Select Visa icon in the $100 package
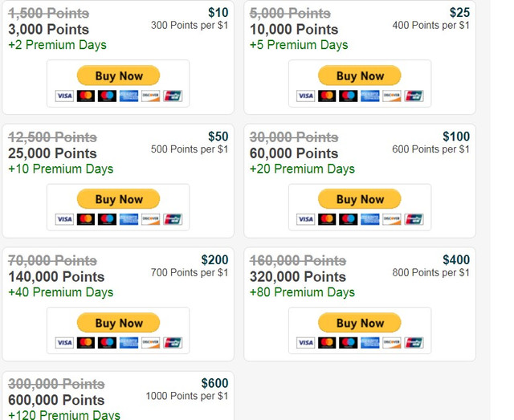 click(x=306, y=219)
